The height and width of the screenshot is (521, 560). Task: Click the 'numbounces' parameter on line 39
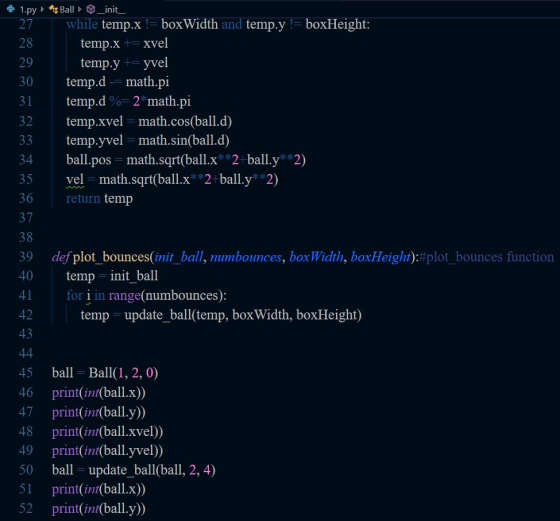[246, 257]
